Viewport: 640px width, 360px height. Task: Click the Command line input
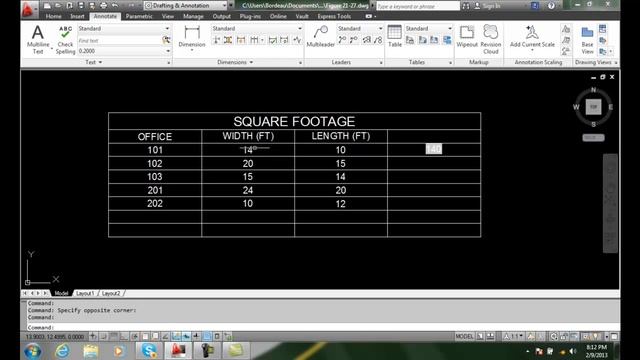coord(322,327)
